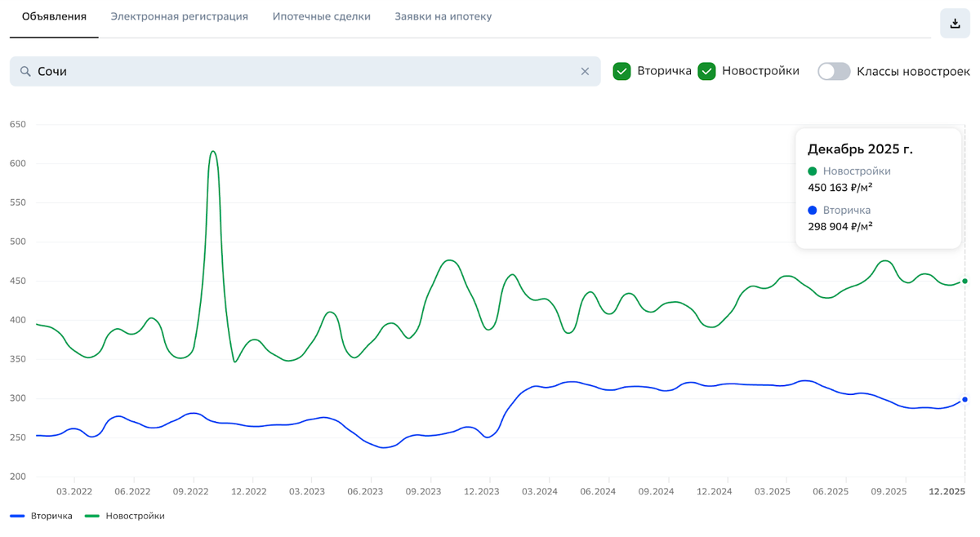Uncheck the Новостройки checkbox
The height and width of the screenshot is (537, 980).
[707, 71]
